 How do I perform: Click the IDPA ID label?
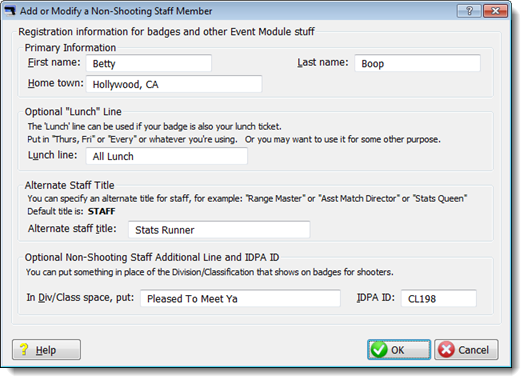(x=375, y=298)
